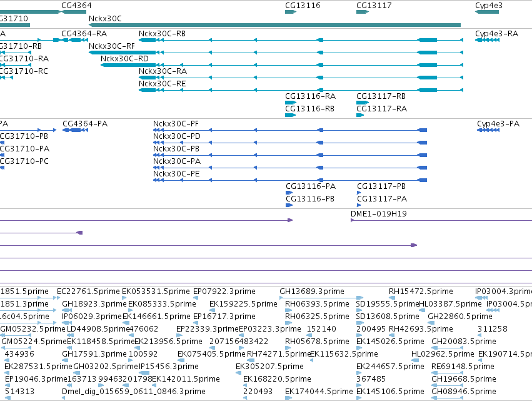Open EST label IP06029.3prime

(92, 317)
